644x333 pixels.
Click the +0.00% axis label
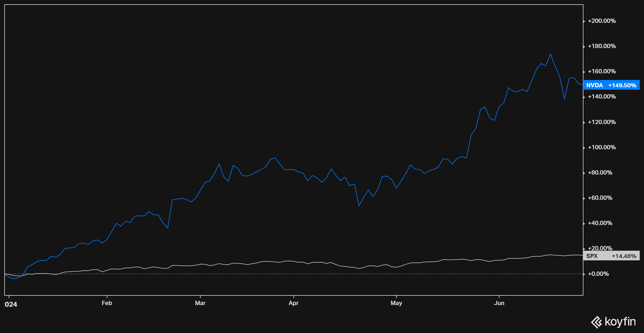pos(598,274)
